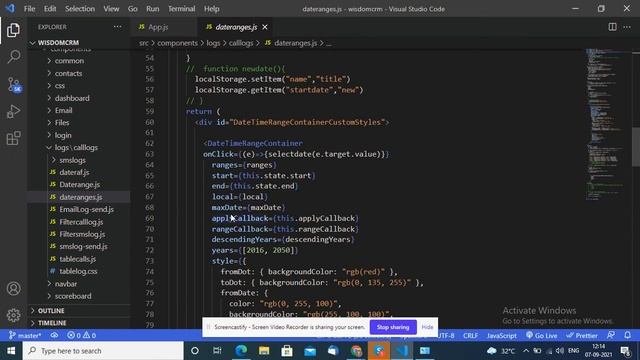Open the Windows Start menu
640x360 pixels.
(x=11, y=351)
